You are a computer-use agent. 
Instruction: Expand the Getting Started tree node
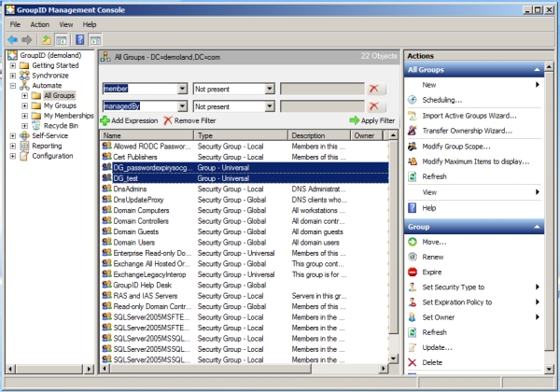pos(13,65)
